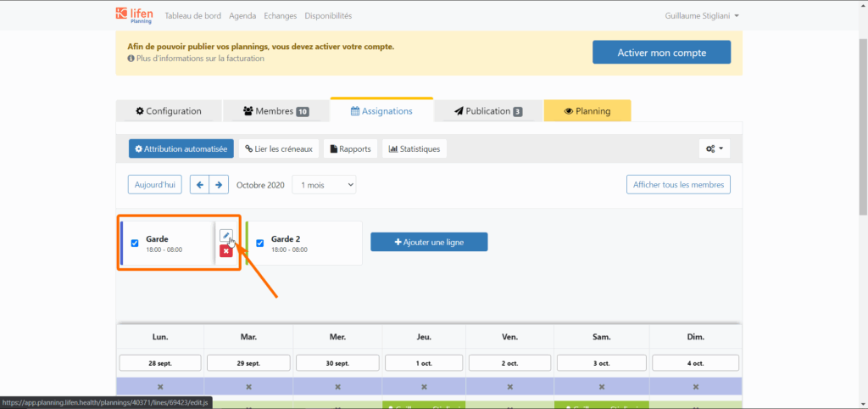Open the period selector showing 1 mois
868x409 pixels.
[325, 184]
